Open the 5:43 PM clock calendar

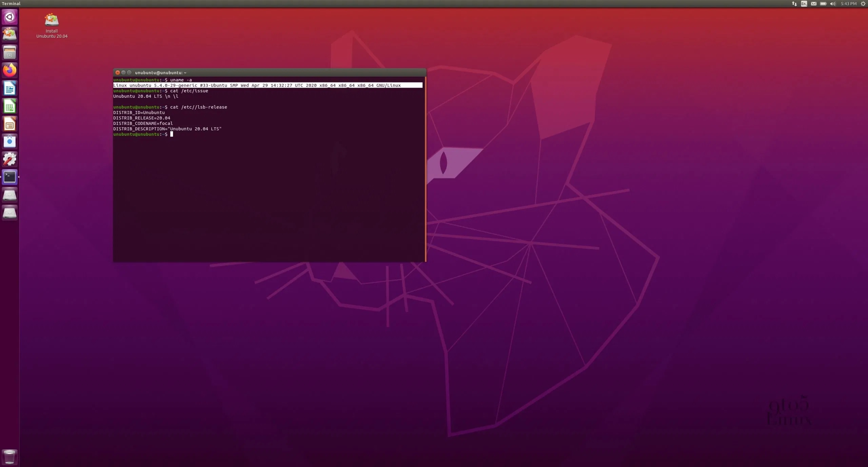tap(849, 4)
